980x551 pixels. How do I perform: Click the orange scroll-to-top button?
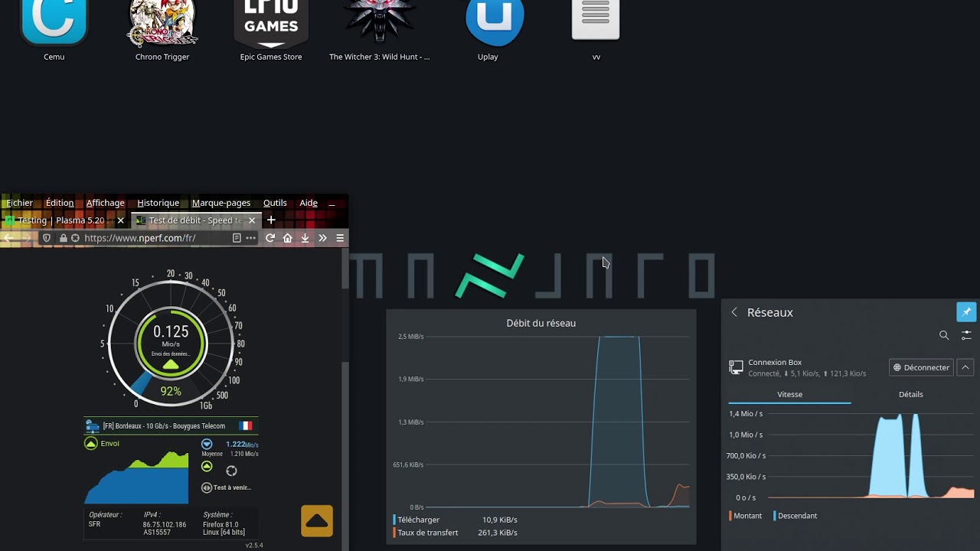(x=317, y=521)
